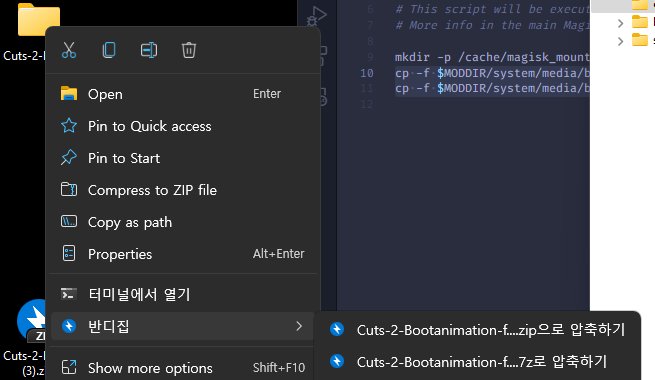655x380 pixels.
Task: Click the 터미널에서 열기 terminal icon
Action: 69,294
